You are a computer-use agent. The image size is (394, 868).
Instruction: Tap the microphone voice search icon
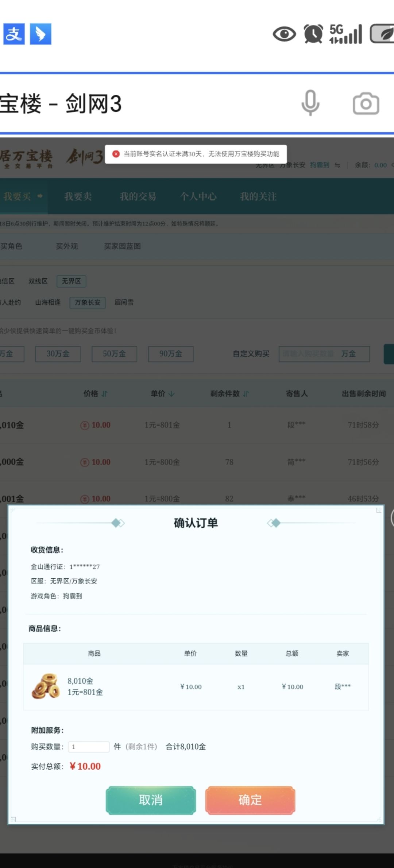(310, 103)
